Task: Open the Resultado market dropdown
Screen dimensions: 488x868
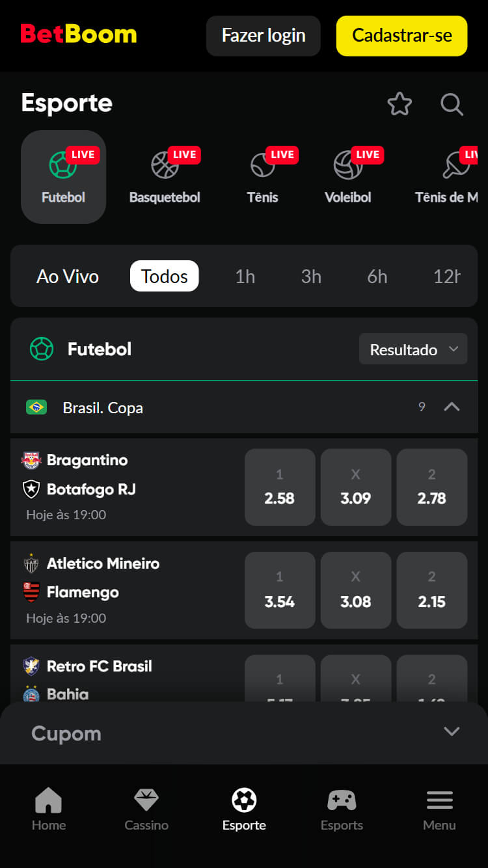Action: pos(413,349)
